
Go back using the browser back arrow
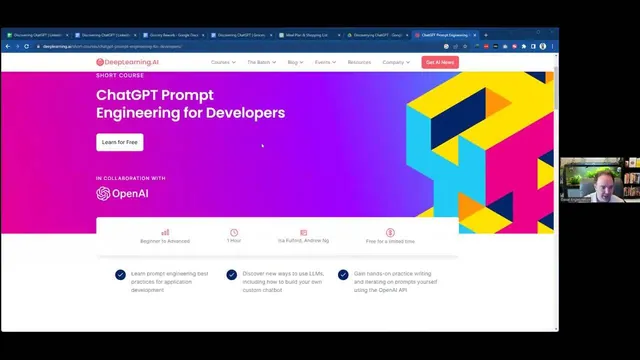tap(8, 47)
